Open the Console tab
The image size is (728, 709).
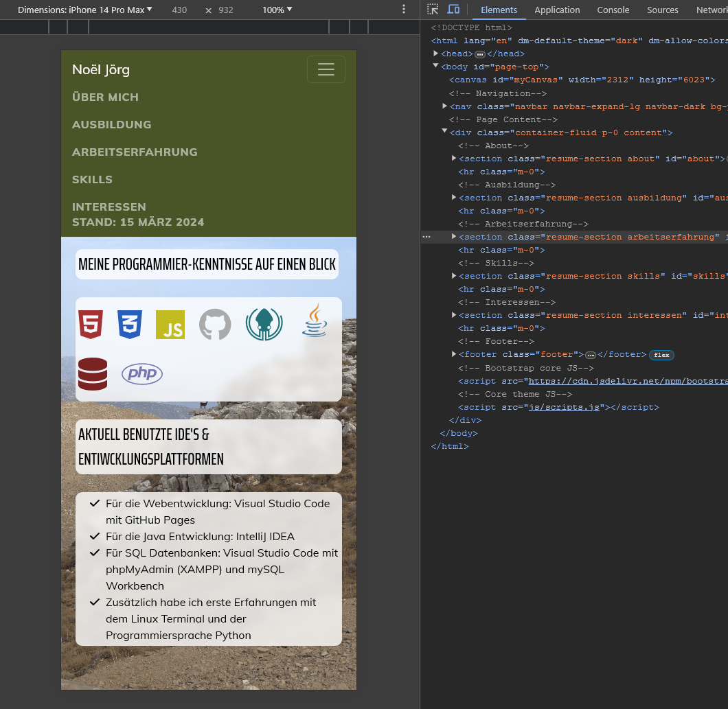(613, 10)
